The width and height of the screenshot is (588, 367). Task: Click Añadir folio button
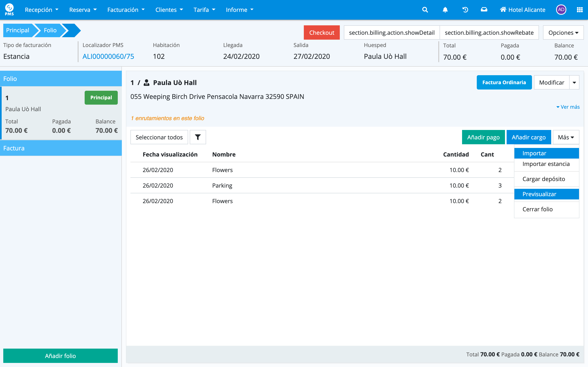(60, 356)
